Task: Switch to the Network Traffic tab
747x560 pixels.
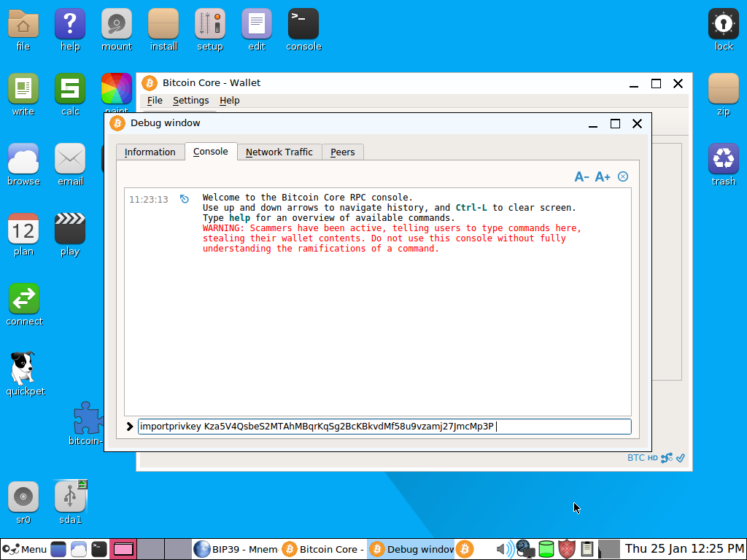Action: click(x=279, y=152)
